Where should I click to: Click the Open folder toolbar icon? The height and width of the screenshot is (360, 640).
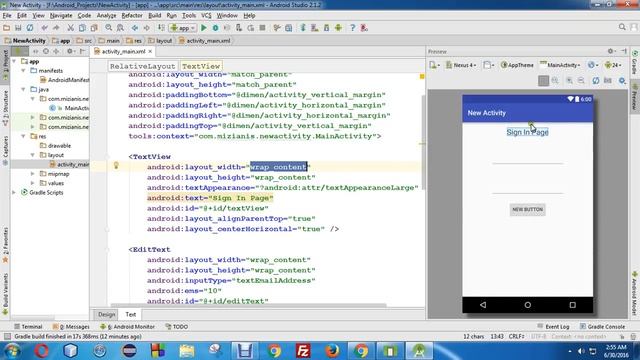pos(7,28)
